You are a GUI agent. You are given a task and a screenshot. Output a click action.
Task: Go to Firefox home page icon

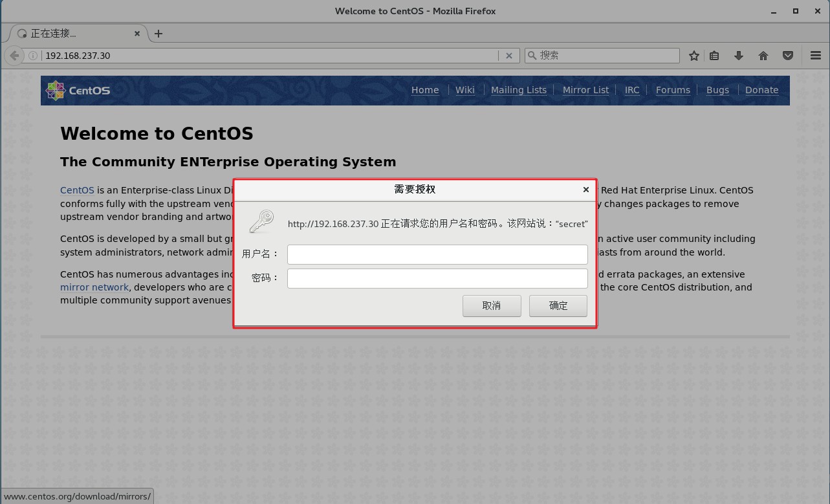click(x=763, y=56)
